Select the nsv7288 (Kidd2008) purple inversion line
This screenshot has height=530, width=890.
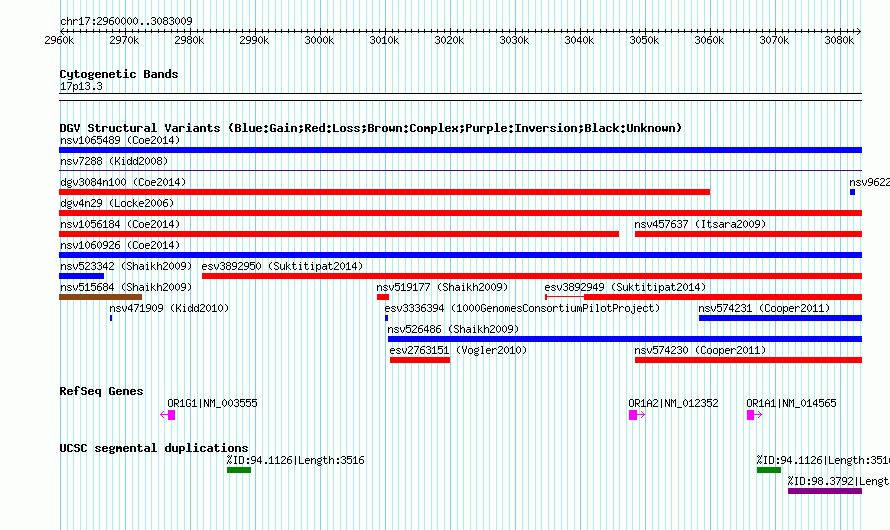[x=460, y=170]
